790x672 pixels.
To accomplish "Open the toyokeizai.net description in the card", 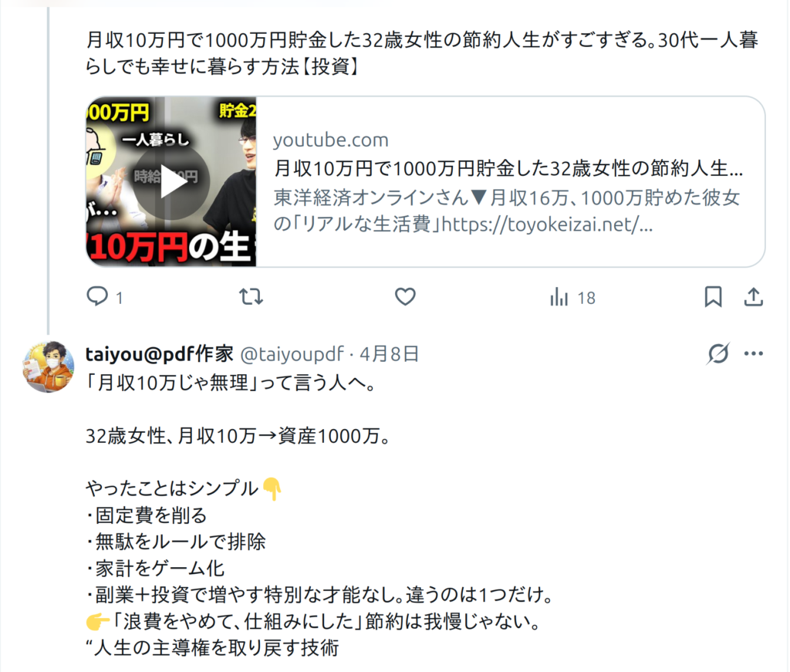I will coord(506,211).
